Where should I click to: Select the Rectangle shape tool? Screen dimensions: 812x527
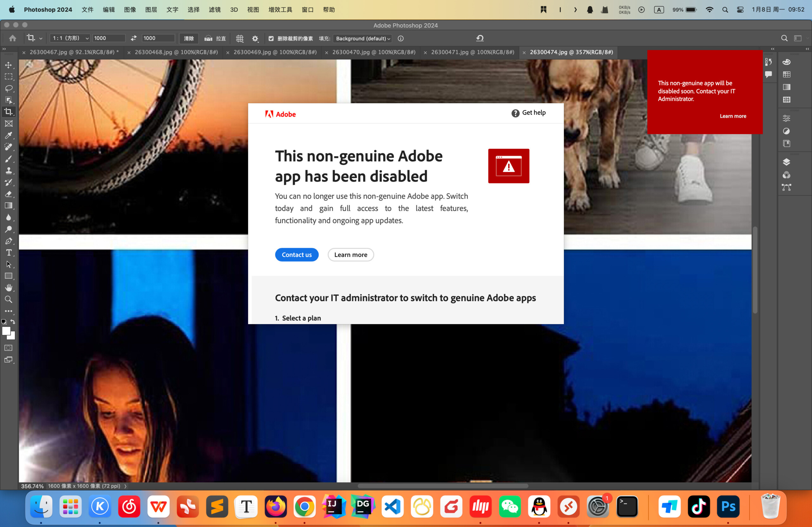tap(9, 276)
